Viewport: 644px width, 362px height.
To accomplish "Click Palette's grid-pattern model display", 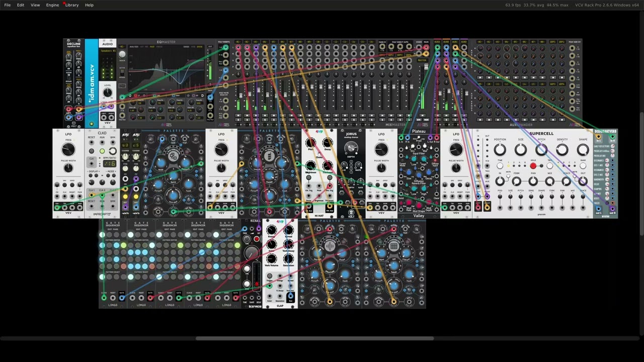I will [393, 246].
